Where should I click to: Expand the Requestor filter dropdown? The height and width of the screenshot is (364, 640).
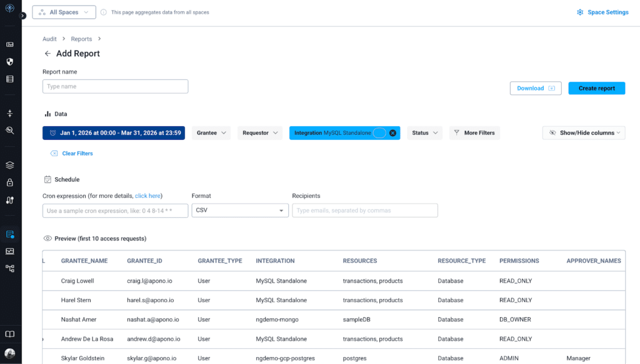[x=260, y=133]
